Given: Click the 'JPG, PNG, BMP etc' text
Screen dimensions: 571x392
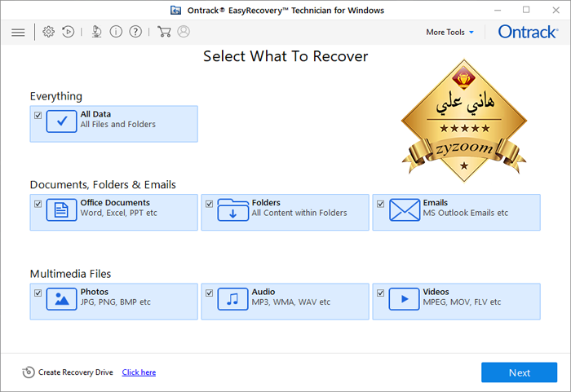Looking at the screenshot, I should tap(116, 302).
